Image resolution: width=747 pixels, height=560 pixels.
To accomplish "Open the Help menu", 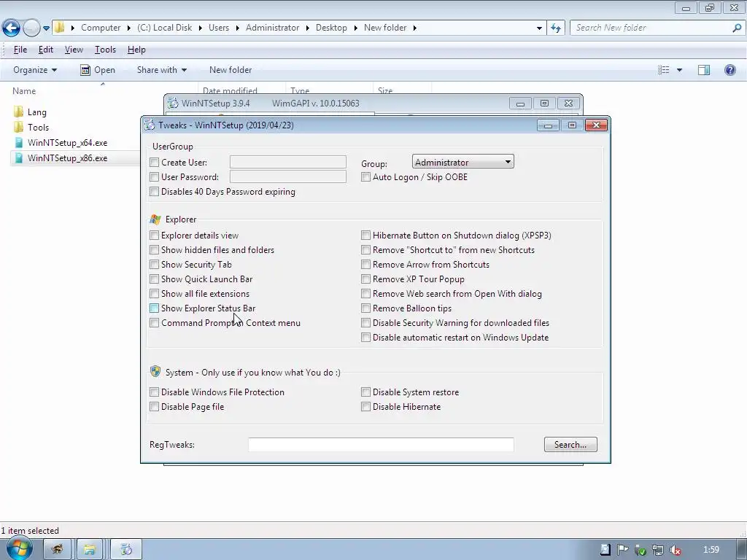I will (136, 50).
